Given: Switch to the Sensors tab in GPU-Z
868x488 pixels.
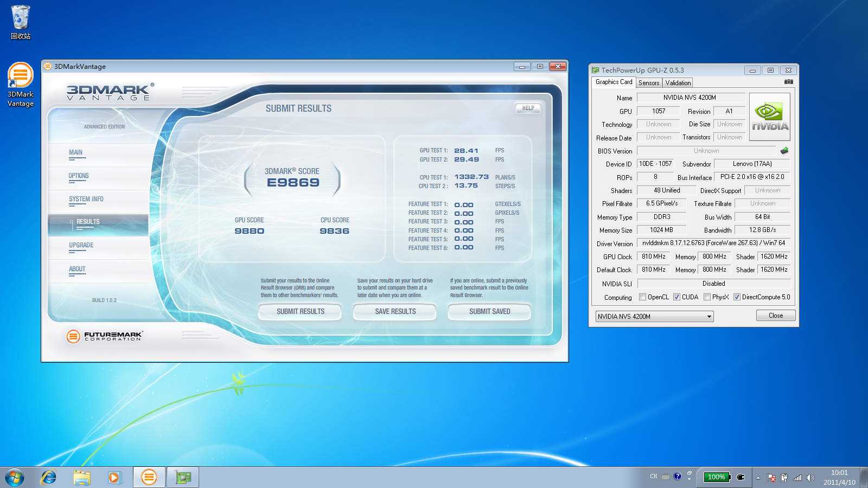Looking at the screenshot, I should [649, 83].
